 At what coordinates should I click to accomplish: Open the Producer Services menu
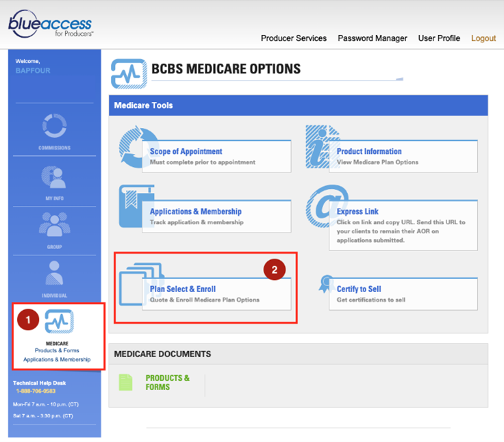(294, 38)
